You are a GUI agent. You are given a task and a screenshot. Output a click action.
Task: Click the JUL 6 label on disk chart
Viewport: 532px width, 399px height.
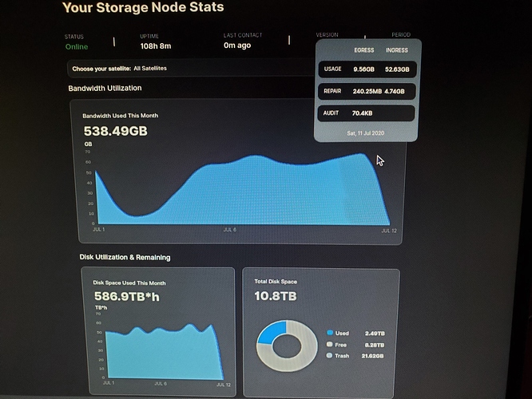[161, 383]
